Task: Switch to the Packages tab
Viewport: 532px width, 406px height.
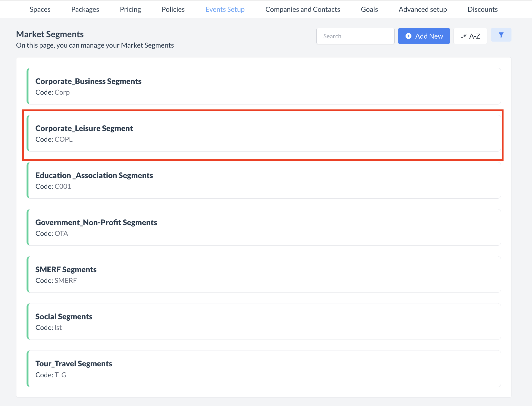Action: click(85, 9)
